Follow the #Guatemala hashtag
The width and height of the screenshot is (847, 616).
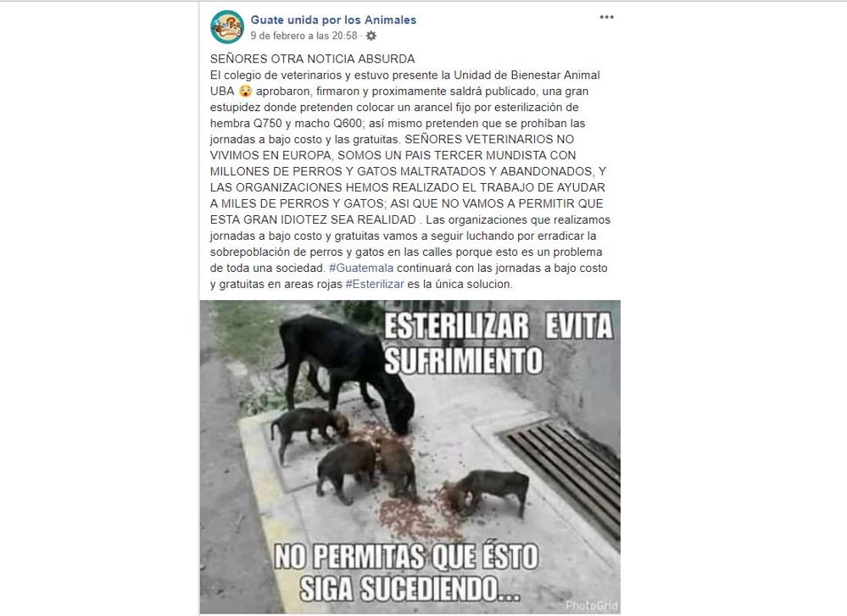point(361,269)
